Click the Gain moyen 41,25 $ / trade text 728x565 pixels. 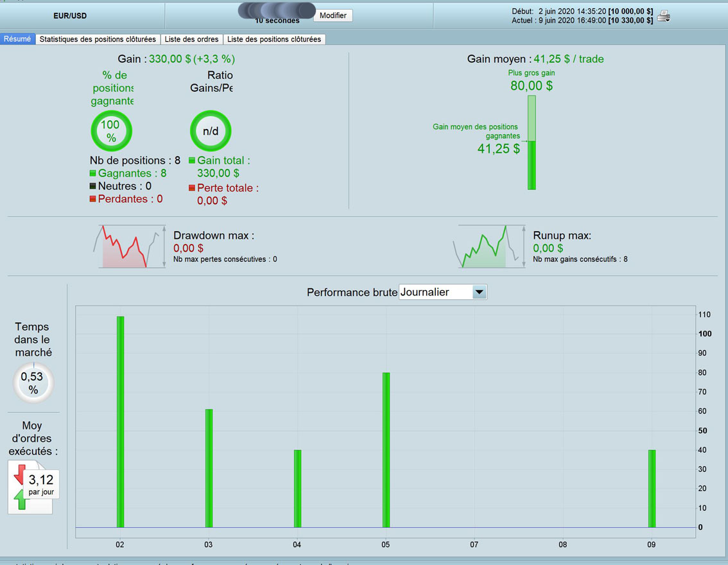point(535,59)
